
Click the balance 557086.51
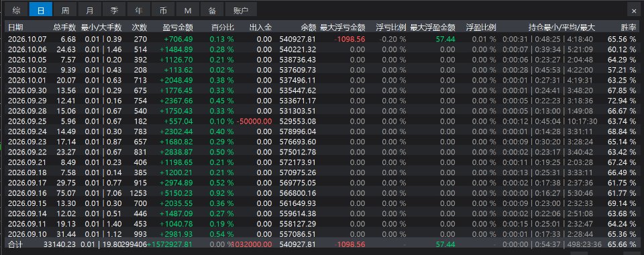(x=298, y=234)
